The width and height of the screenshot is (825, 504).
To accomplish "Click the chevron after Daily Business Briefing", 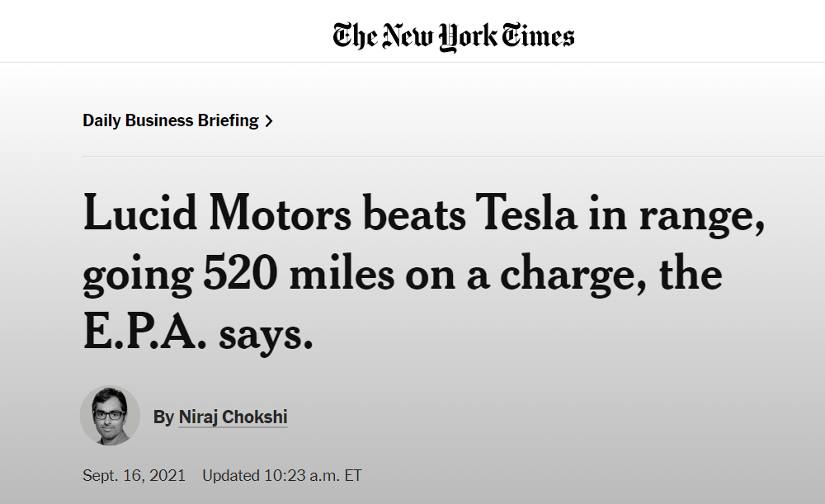I will click(269, 121).
